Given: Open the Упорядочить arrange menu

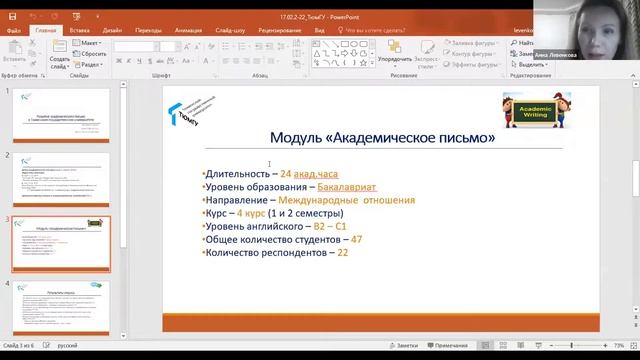Looking at the screenshot, I should pos(395,54).
